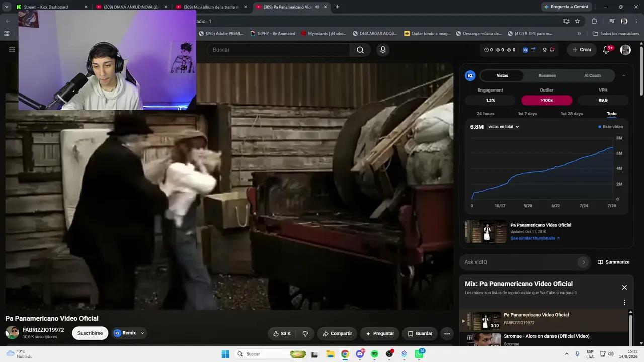Screen dimensions: 644x362
Task: Open the FABRIZZIO19972 channel name link
Action: point(43,330)
